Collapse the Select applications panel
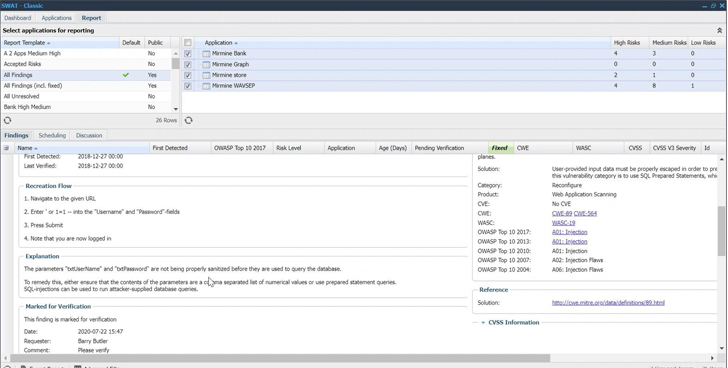 [x=719, y=31]
